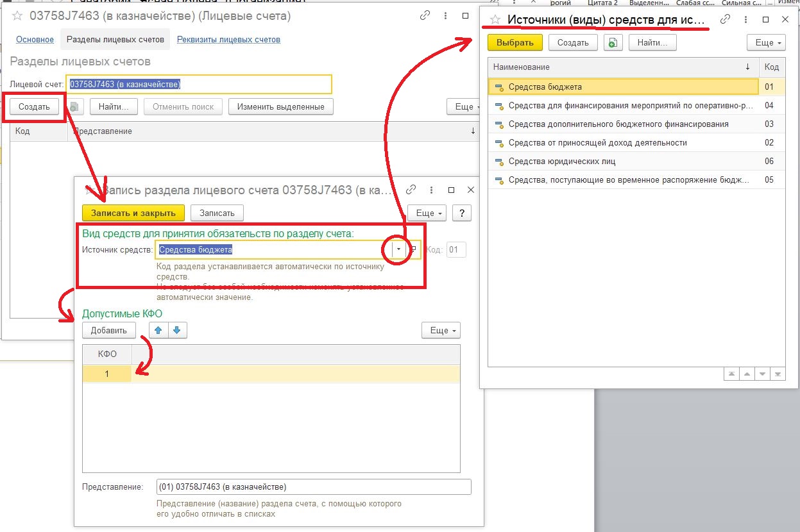Open selected Источник средств item via small open icon
800x532 pixels.
tap(414, 249)
